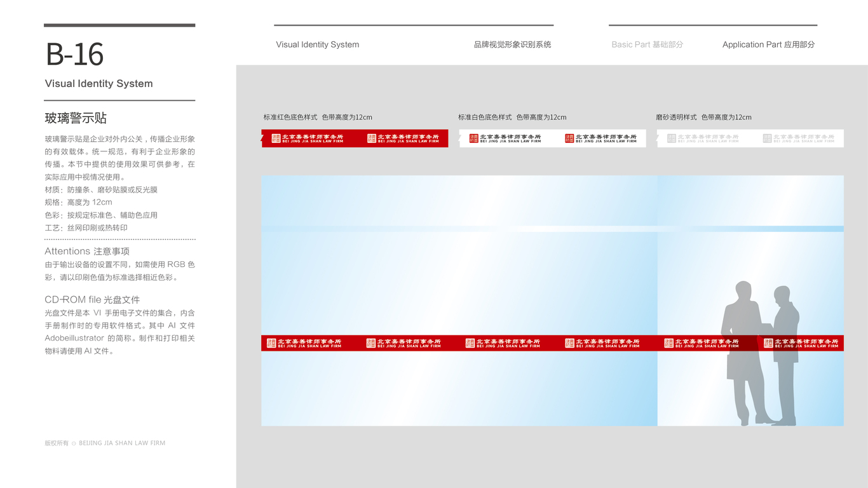Click the Attentions 注意事项 heading

pos(87,252)
